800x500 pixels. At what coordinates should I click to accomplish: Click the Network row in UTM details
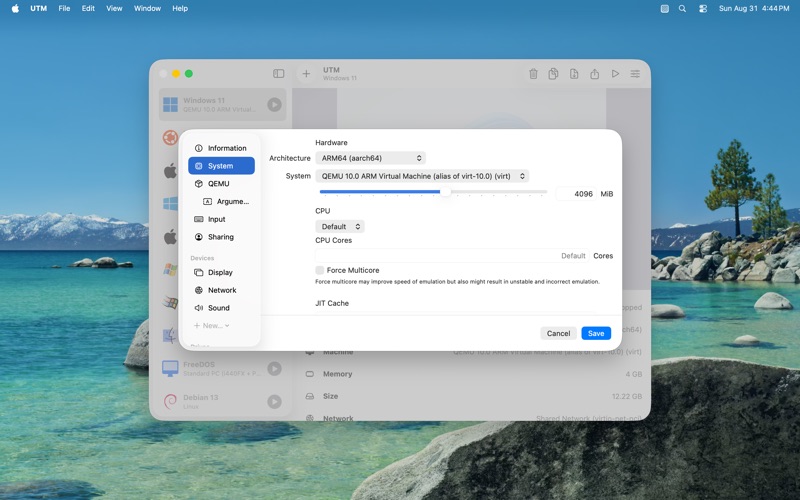473,418
